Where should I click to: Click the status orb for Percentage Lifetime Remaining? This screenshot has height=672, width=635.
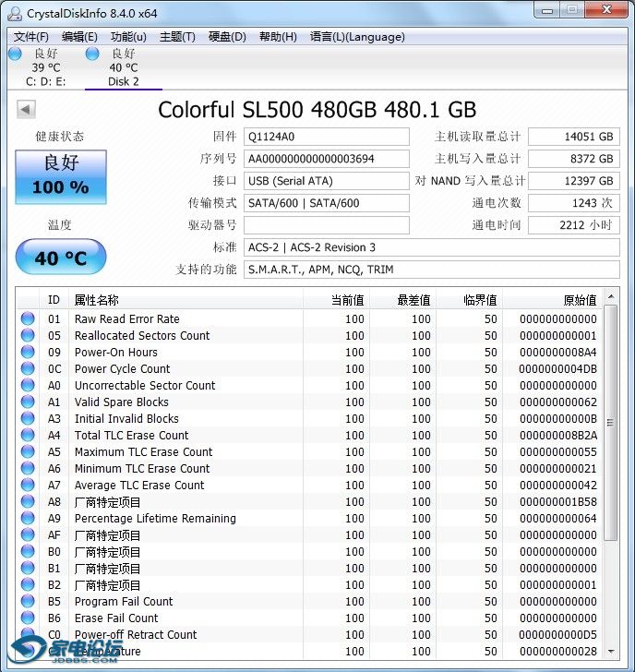pos(28,518)
